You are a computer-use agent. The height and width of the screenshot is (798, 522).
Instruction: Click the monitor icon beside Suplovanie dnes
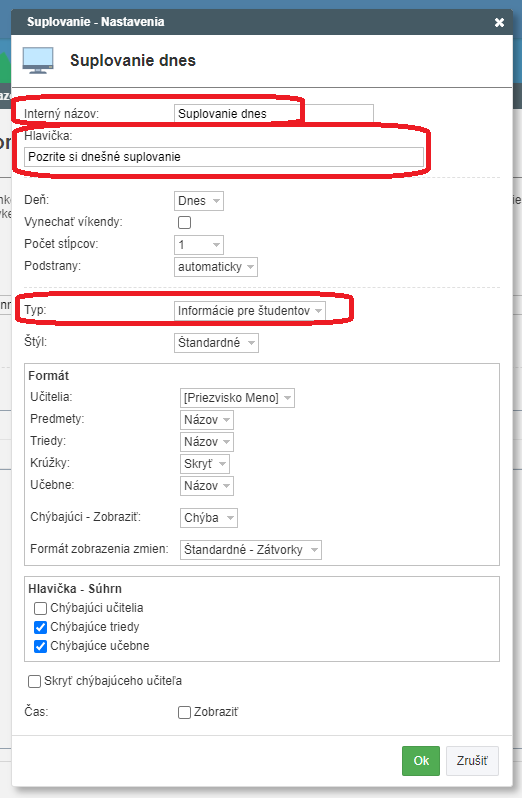[38, 61]
